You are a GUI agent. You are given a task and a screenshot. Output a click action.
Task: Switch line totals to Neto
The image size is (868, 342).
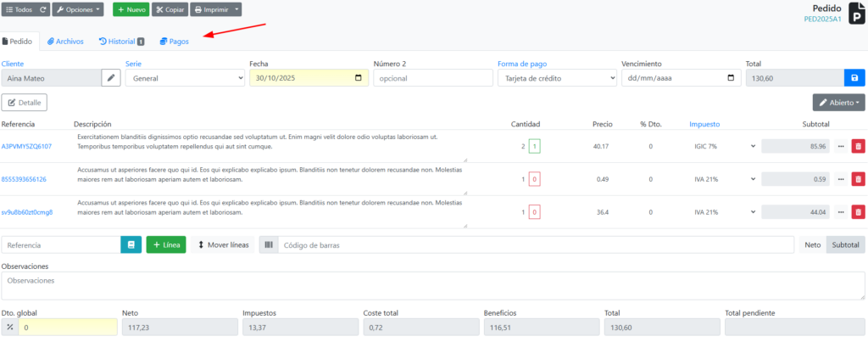pos(812,244)
